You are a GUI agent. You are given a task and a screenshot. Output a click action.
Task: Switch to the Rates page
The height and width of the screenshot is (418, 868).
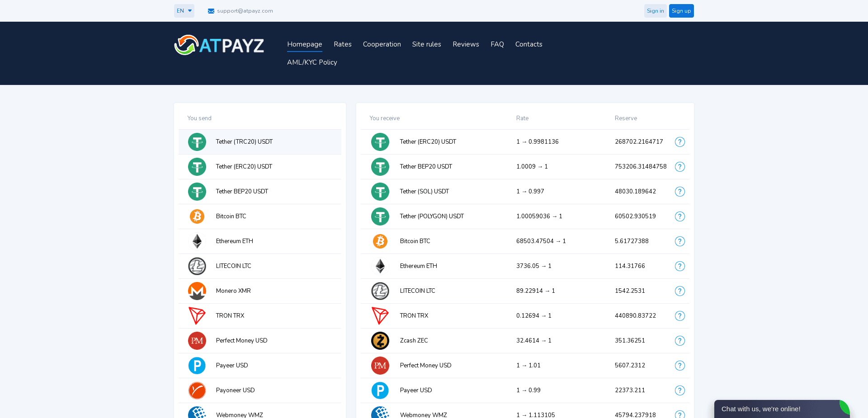tap(343, 44)
